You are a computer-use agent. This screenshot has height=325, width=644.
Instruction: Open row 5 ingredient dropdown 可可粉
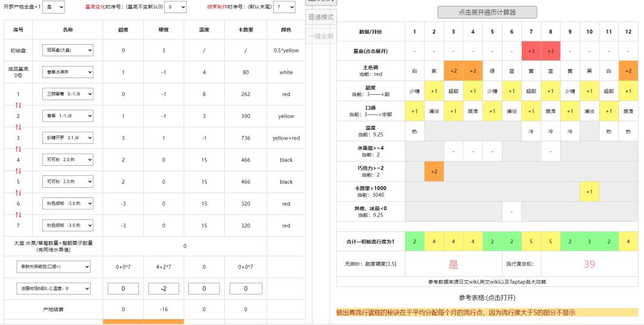pos(68,182)
